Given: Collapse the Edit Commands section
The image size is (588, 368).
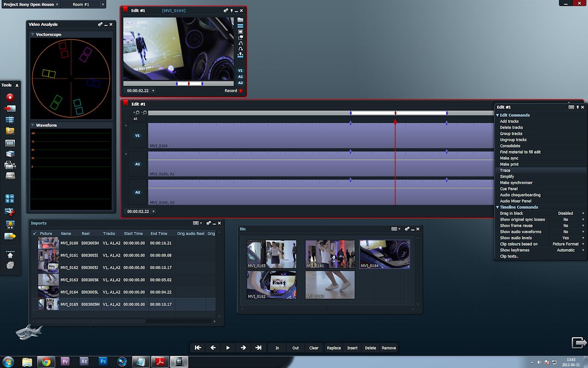Looking at the screenshot, I should 498,115.
